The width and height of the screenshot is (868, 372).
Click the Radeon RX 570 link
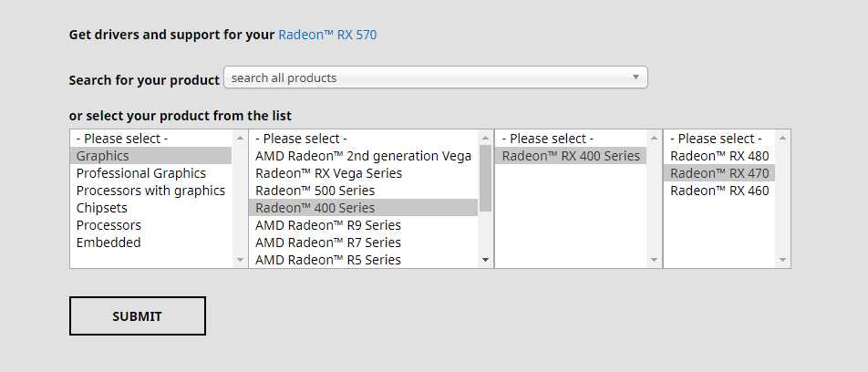(x=327, y=35)
